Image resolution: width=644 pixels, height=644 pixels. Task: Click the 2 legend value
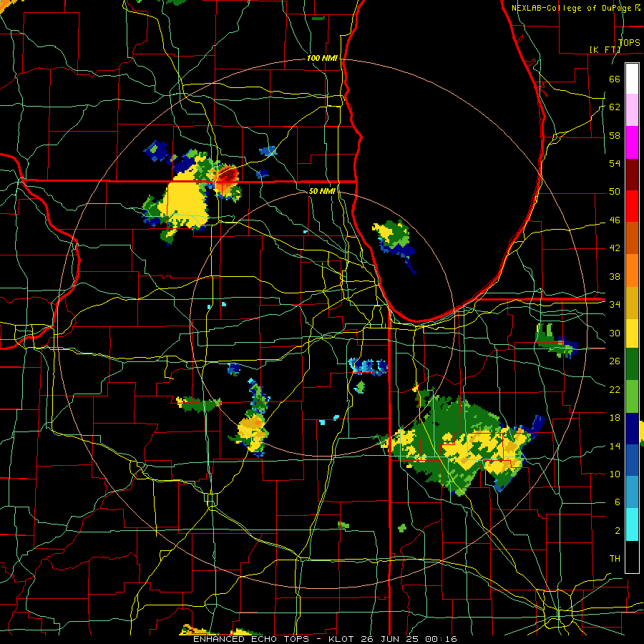[x=617, y=530]
